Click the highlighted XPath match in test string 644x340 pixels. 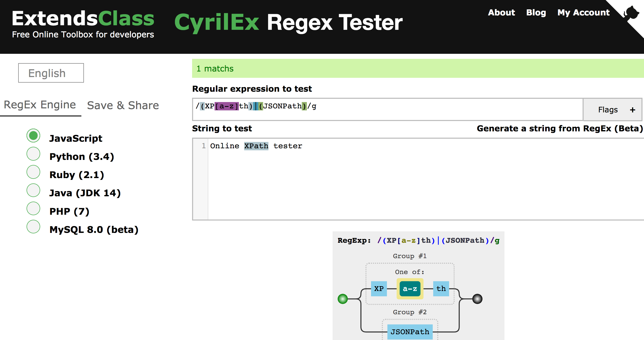[256, 146]
